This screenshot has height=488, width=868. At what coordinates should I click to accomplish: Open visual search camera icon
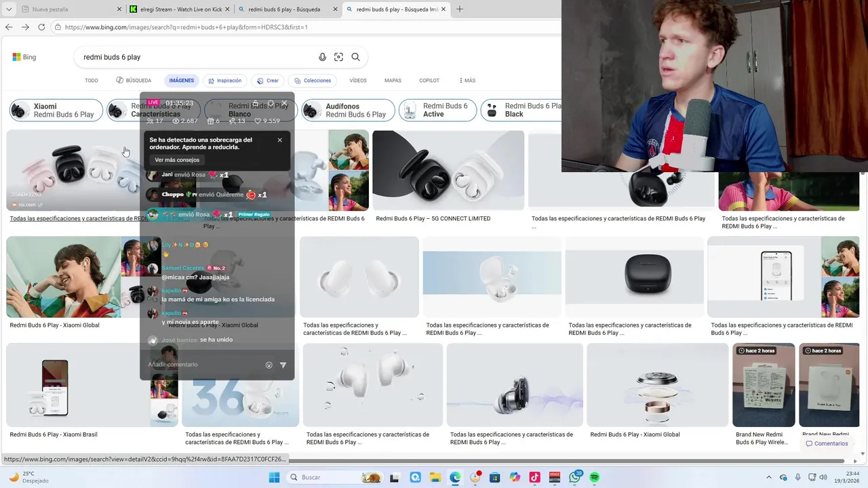(338, 57)
